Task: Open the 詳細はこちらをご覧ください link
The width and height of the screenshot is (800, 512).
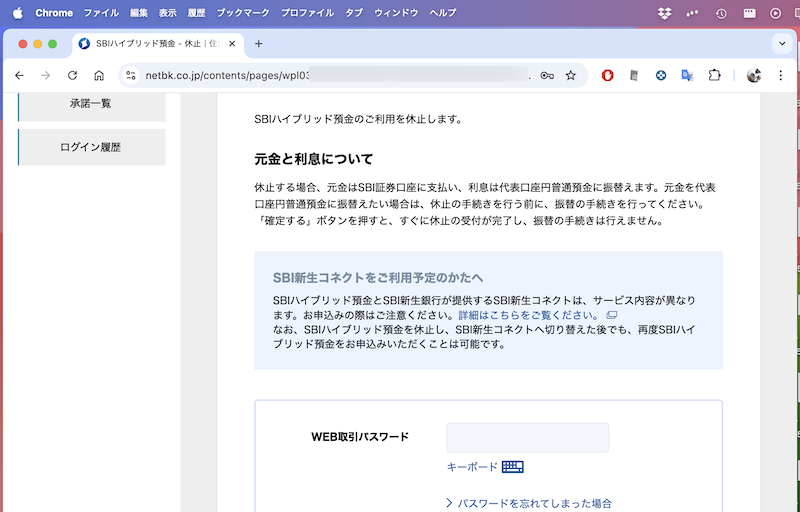Action: tap(528, 315)
